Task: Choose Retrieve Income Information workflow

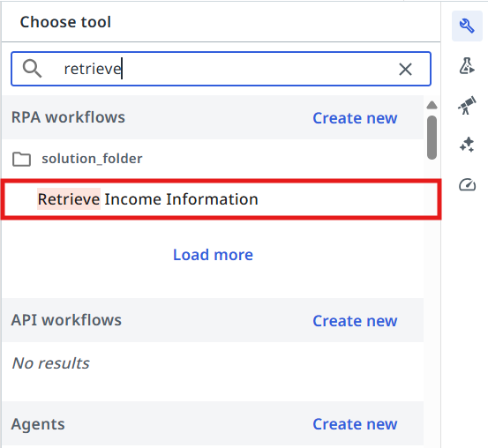Action: tap(221, 199)
